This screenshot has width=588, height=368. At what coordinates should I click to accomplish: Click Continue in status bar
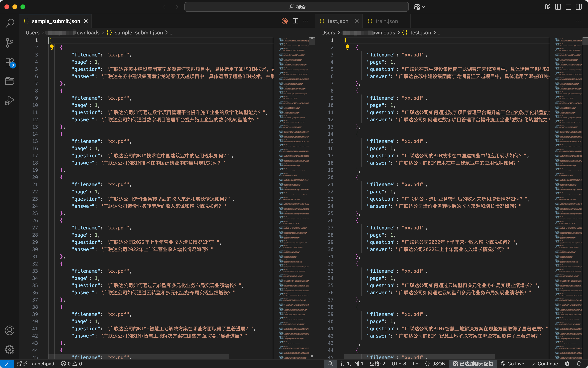coord(544,364)
